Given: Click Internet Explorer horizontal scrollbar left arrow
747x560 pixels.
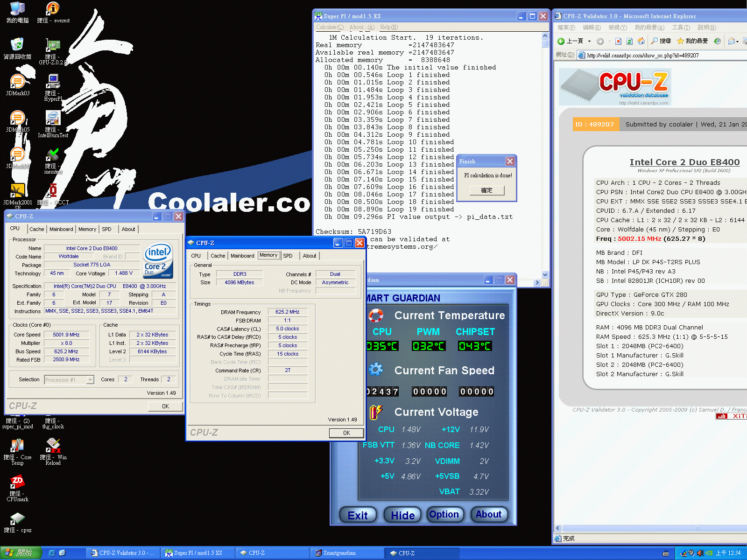Looking at the screenshot, I should point(557,528).
